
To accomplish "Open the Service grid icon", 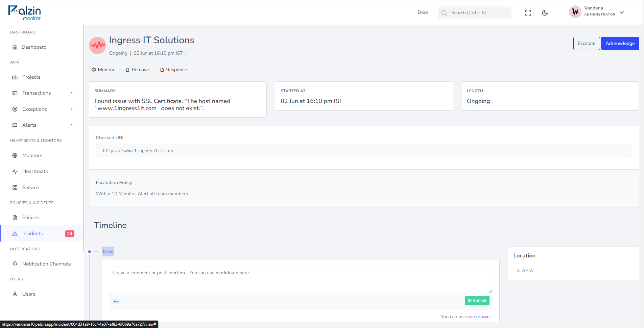I will point(15,187).
